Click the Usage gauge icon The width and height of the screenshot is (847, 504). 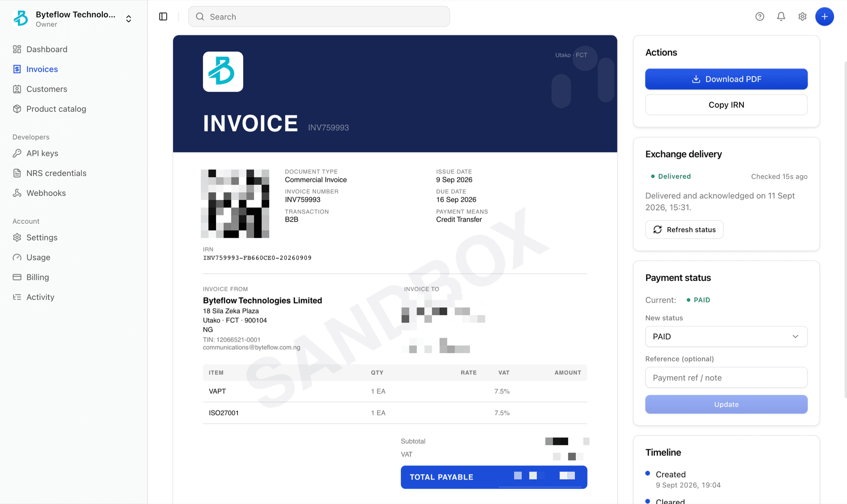pyautogui.click(x=17, y=257)
